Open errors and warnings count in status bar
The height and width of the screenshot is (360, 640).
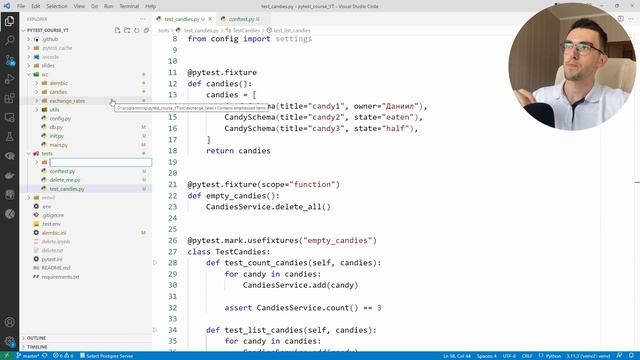(x=63, y=356)
